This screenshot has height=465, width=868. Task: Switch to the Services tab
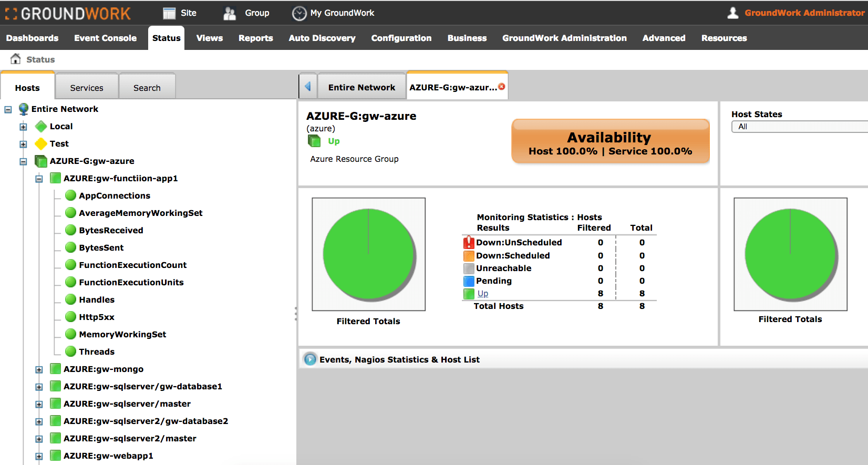tap(87, 87)
